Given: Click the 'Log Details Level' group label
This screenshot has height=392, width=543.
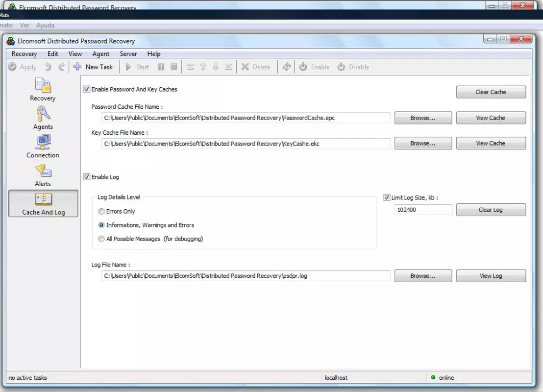Looking at the screenshot, I should (x=119, y=197).
